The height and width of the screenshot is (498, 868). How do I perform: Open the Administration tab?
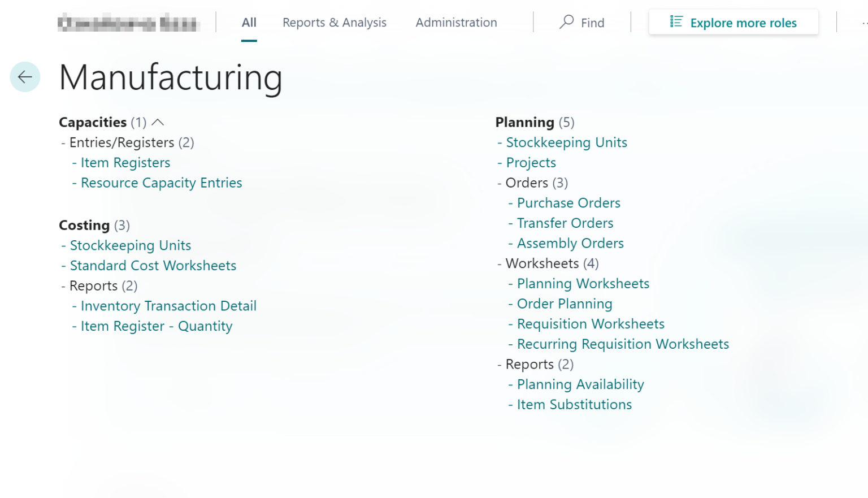456,23
